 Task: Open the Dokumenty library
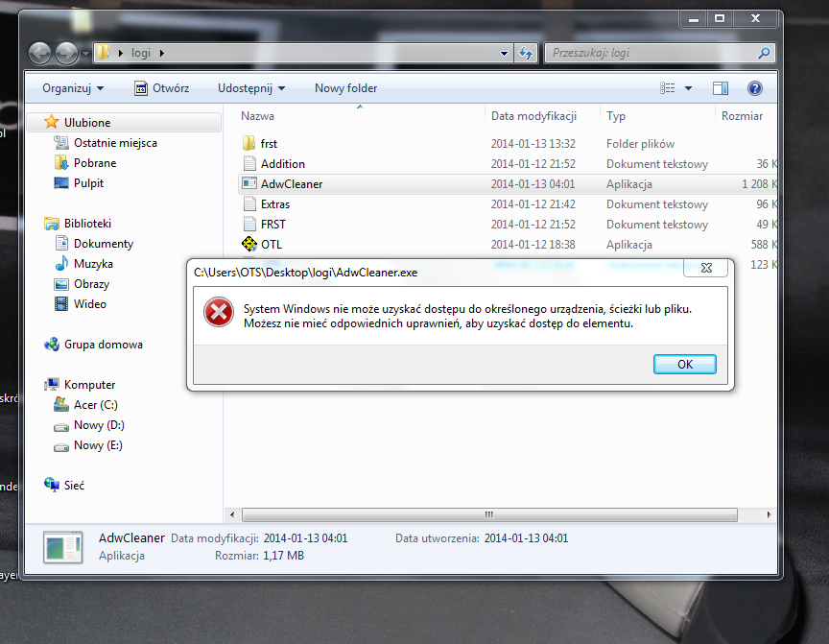coord(94,243)
